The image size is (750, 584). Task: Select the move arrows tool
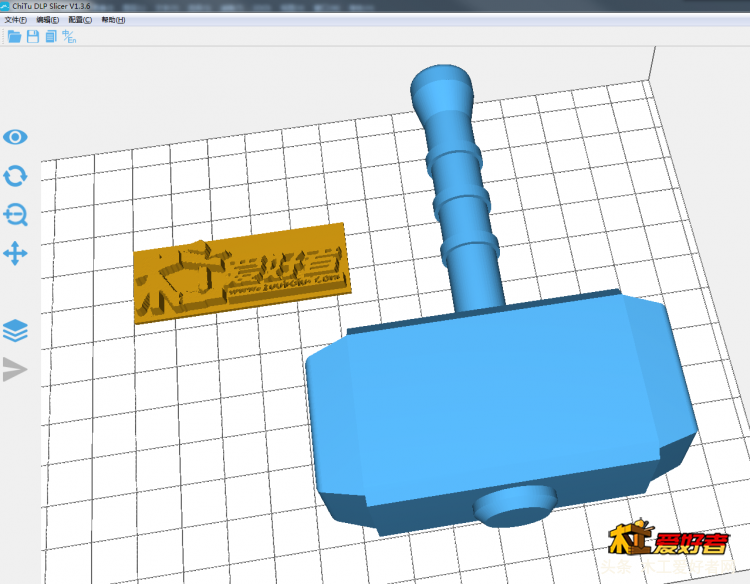pyautogui.click(x=15, y=253)
